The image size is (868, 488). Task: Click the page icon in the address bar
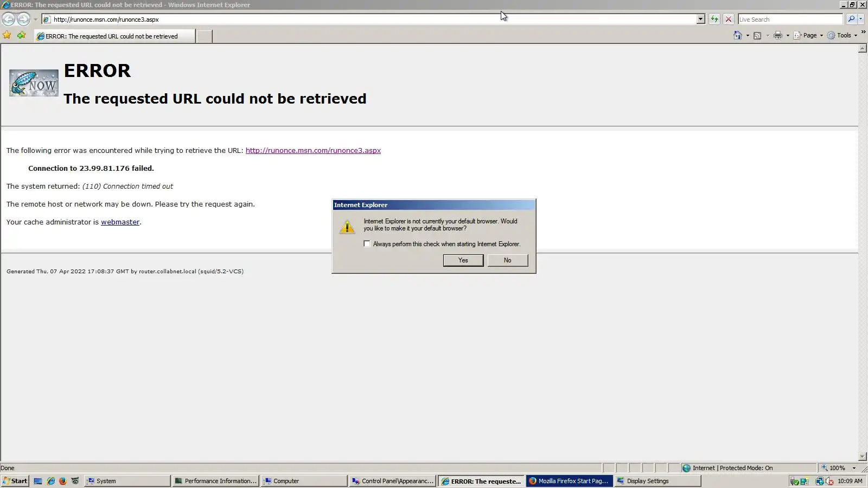coord(47,20)
